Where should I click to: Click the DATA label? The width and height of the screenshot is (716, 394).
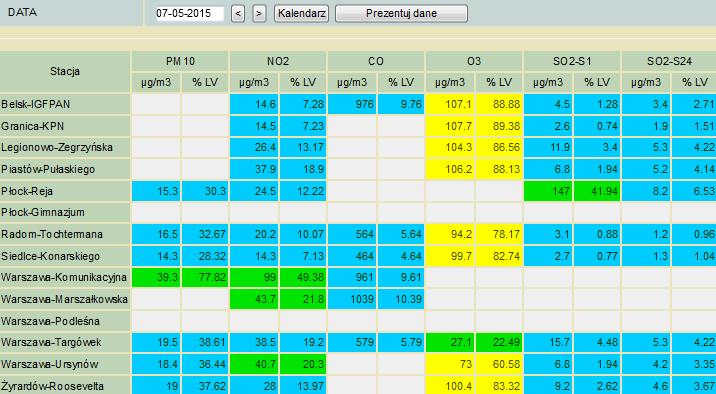point(22,12)
